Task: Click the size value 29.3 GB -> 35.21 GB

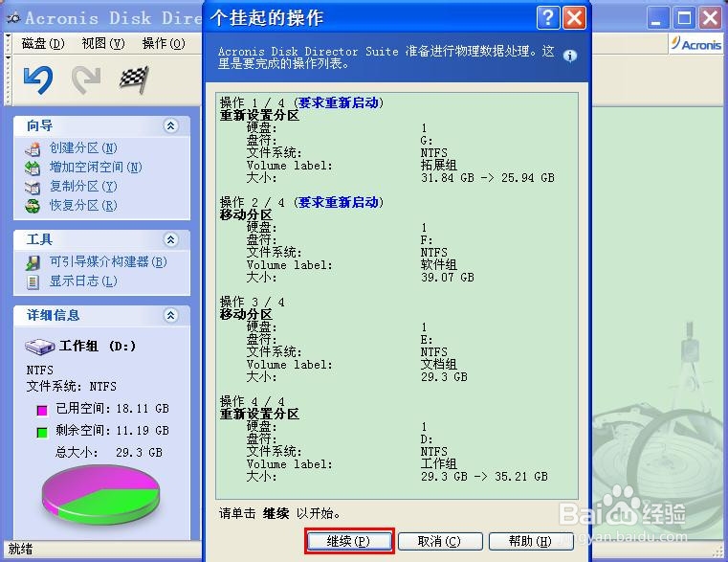Action: [484, 477]
